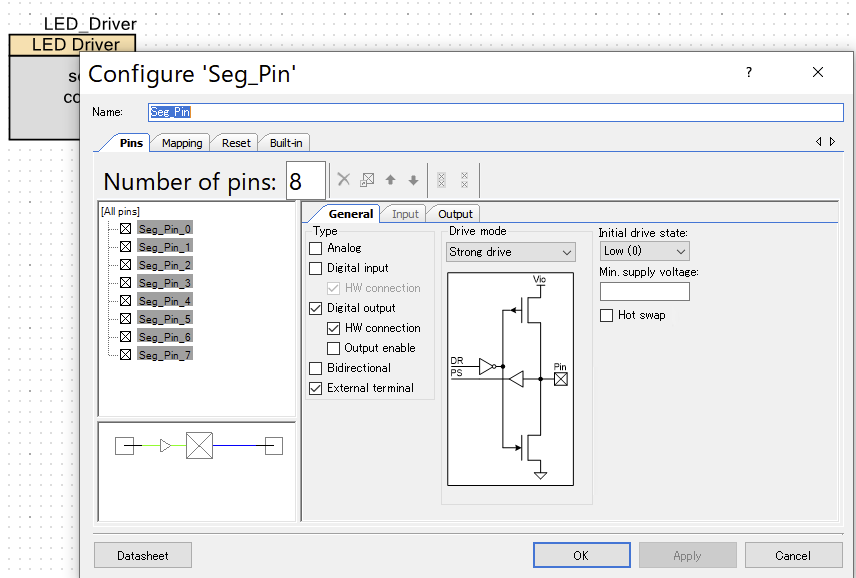Click the unpair pins toolbar icon
856x578 pixels.
464,180
